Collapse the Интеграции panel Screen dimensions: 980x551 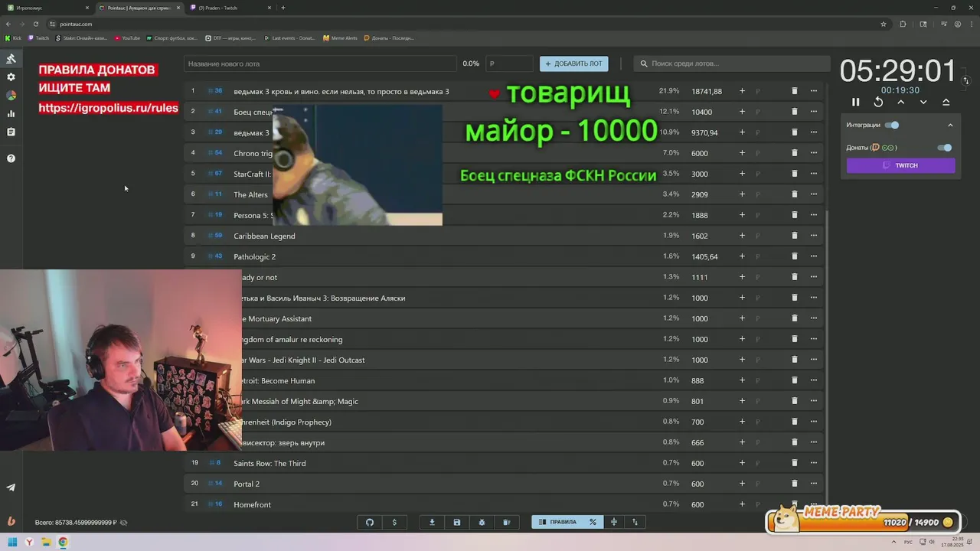click(950, 125)
